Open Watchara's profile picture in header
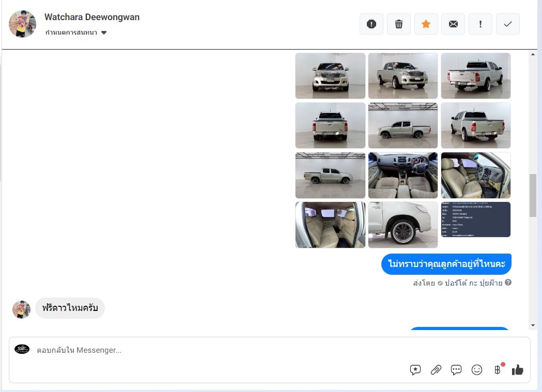Screen dimensions: 542x392 click(23, 24)
